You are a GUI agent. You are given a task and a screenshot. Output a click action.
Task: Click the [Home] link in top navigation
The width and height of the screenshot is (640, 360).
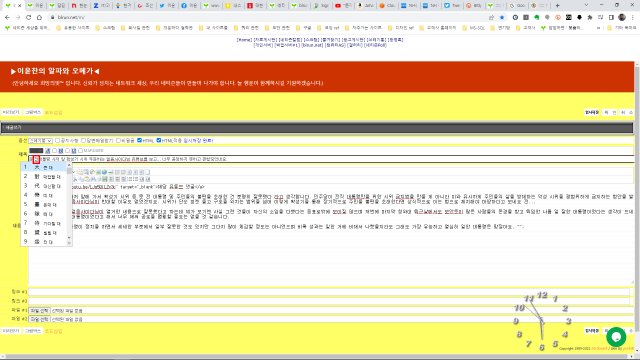[x=244, y=40]
